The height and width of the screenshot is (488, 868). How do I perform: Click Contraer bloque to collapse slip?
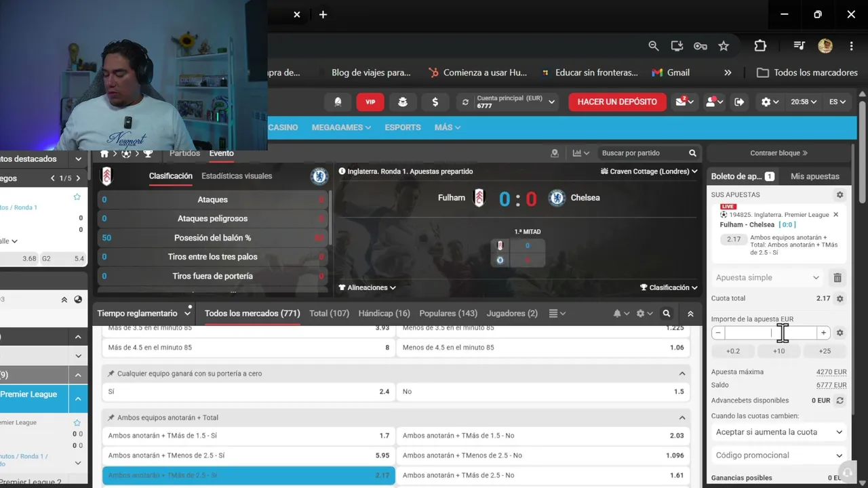click(778, 153)
